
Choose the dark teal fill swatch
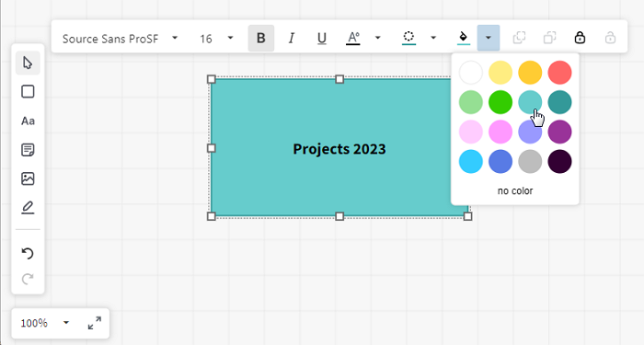(559, 102)
